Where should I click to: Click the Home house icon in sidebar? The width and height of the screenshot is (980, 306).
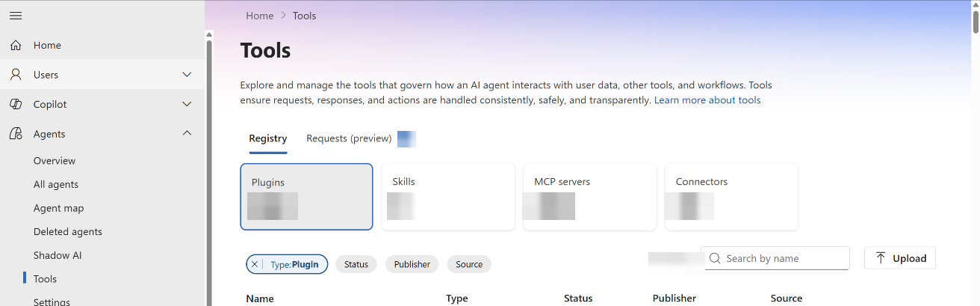pos(16,46)
